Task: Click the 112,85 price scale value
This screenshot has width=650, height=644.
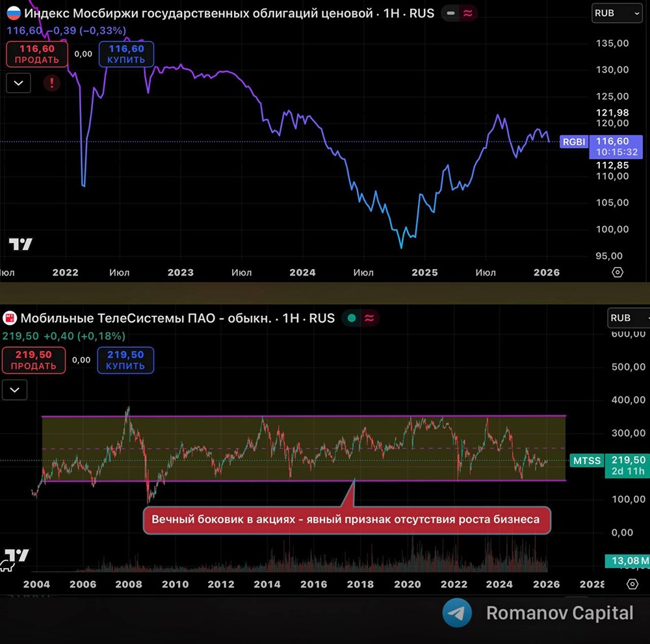Action: coord(612,165)
